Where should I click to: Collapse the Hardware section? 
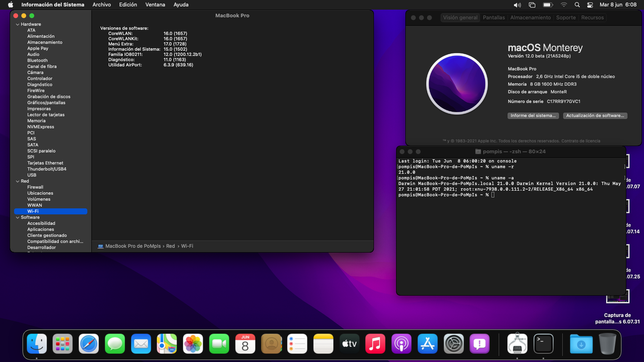coord(18,24)
